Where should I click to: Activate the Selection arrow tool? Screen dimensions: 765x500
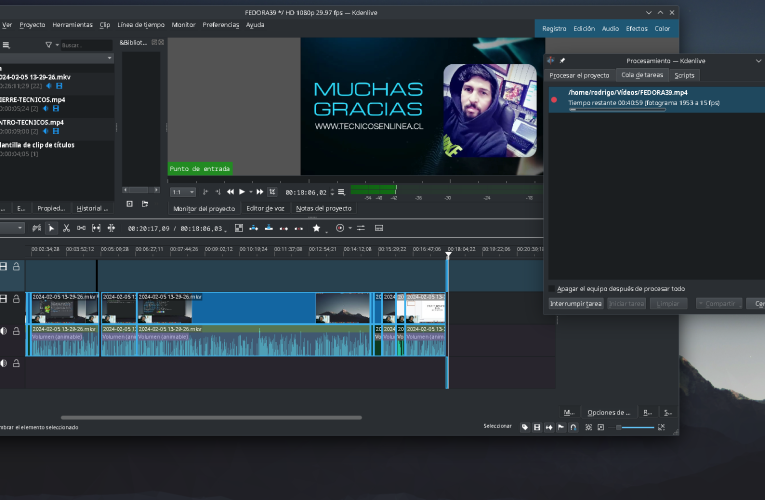click(x=51, y=228)
